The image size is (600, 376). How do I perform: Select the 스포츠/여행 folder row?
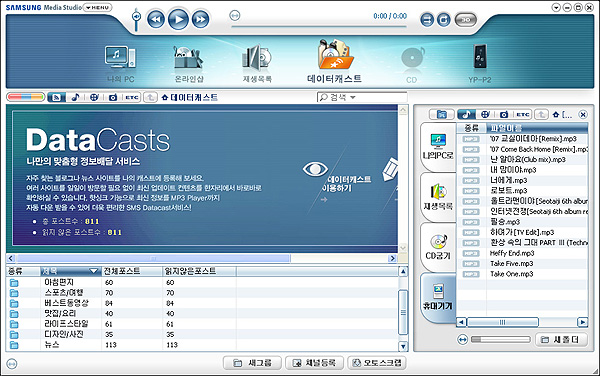point(202,293)
